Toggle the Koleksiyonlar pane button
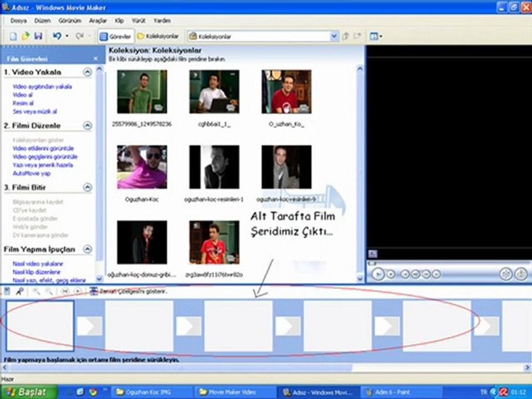 point(158,37)
